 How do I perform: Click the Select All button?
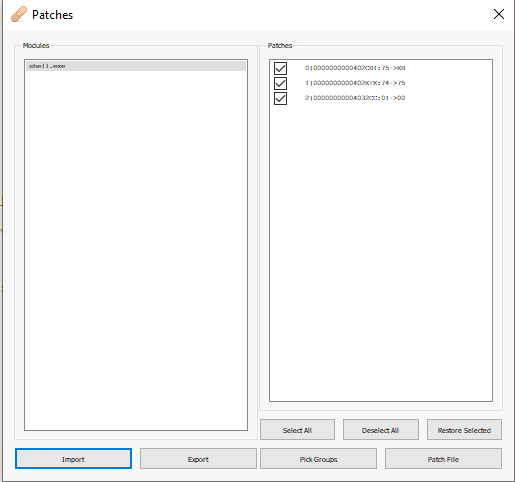(297, 430)
